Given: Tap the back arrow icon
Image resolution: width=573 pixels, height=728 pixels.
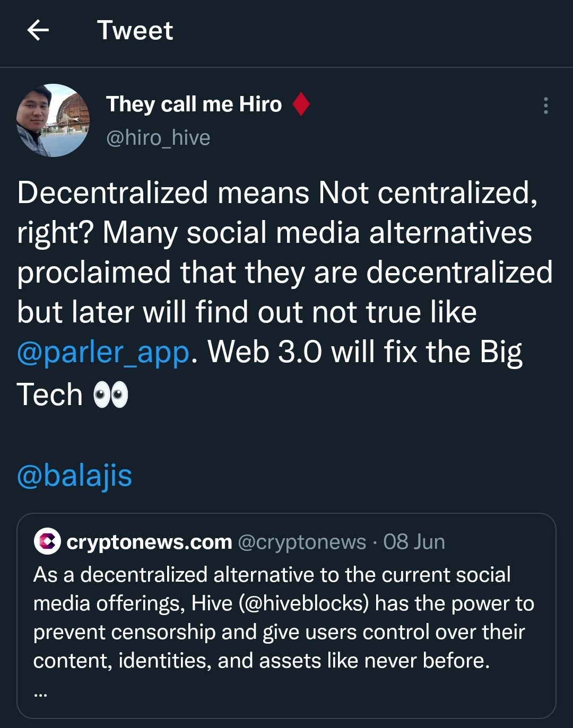Looking at the screenshot, I should tap(38, 30).
